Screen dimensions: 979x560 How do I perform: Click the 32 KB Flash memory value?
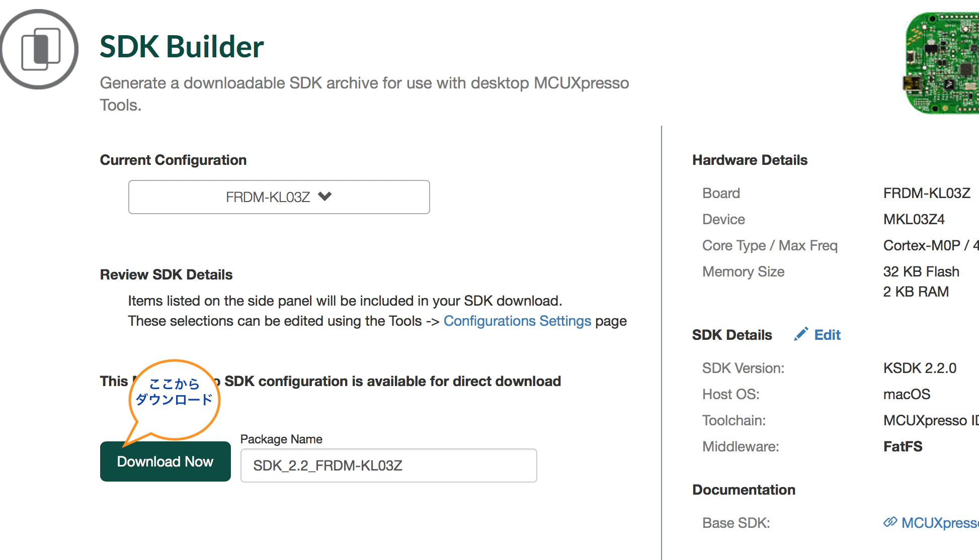tap(921, 271)
